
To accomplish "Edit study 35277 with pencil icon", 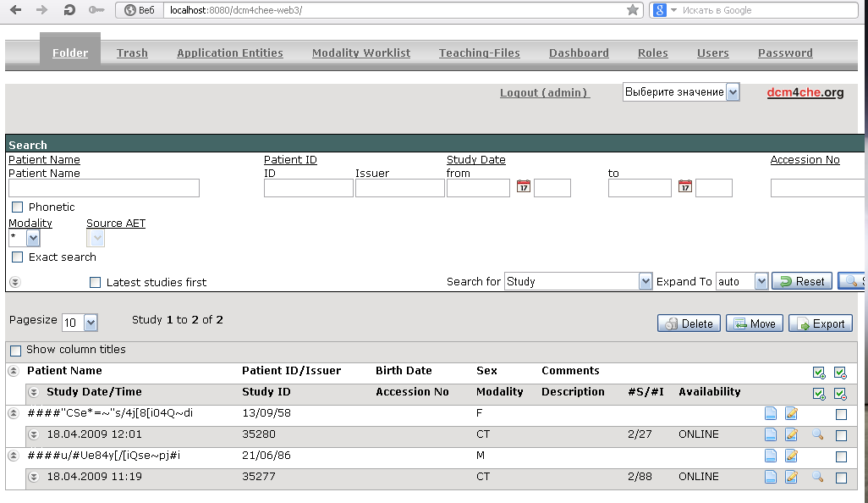I will point(791,477).
